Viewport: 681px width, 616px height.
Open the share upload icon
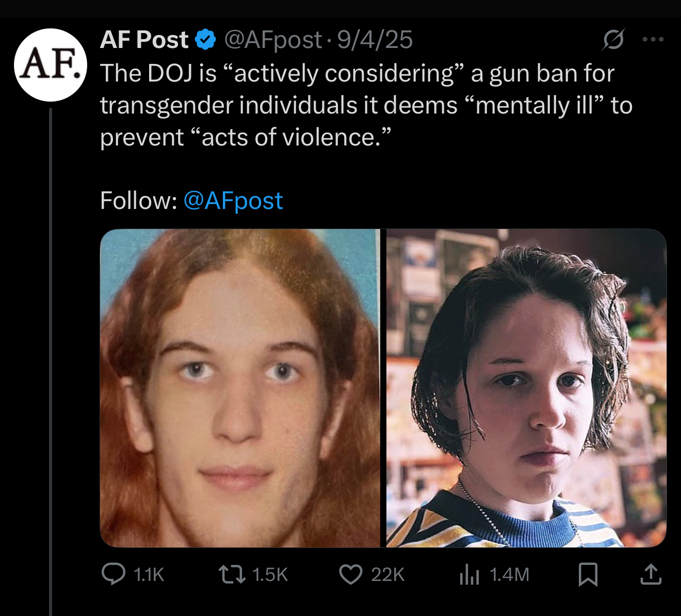(651, 574)
